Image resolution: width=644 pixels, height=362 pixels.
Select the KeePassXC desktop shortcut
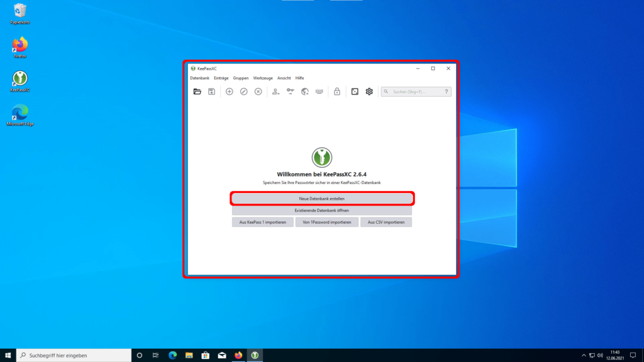coord(19,81)
